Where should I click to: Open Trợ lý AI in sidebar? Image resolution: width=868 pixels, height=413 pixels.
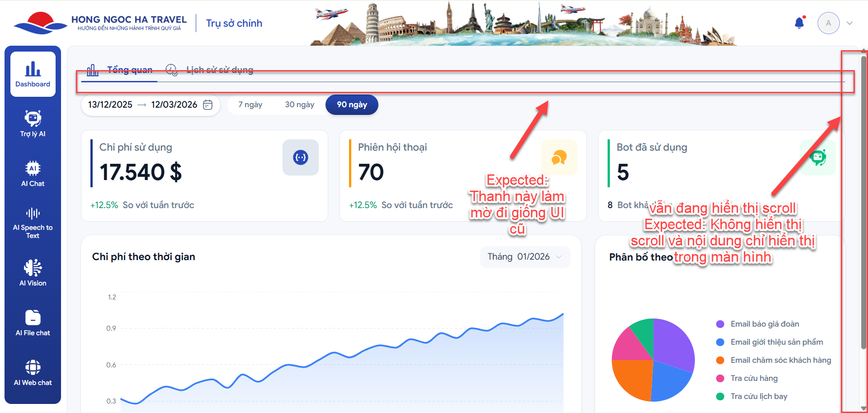pyautogui.click(x=33, y=123)
